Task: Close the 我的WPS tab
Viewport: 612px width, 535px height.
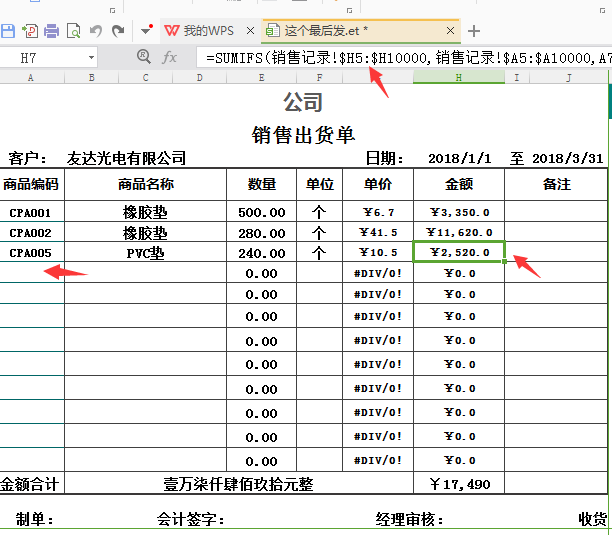Action: tap(251, 30)
